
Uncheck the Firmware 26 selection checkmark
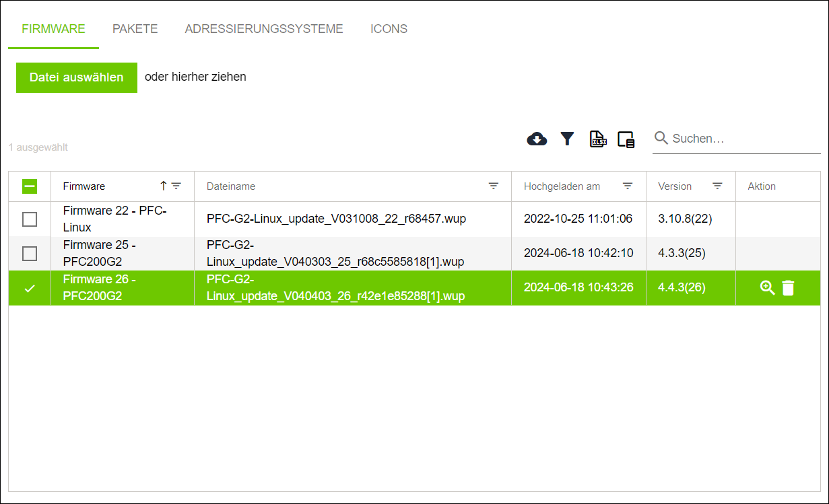(x=29, y=287)
